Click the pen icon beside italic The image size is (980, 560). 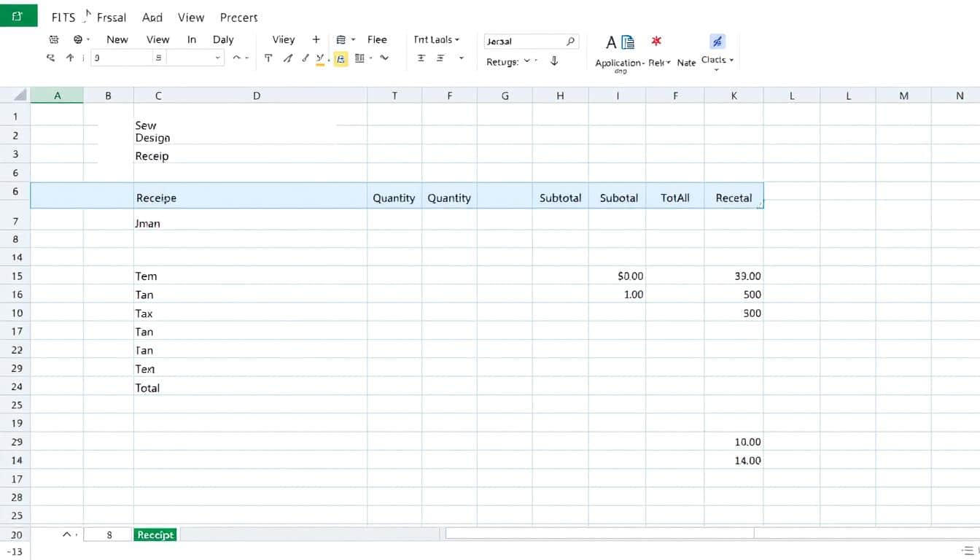pos(306,58)
